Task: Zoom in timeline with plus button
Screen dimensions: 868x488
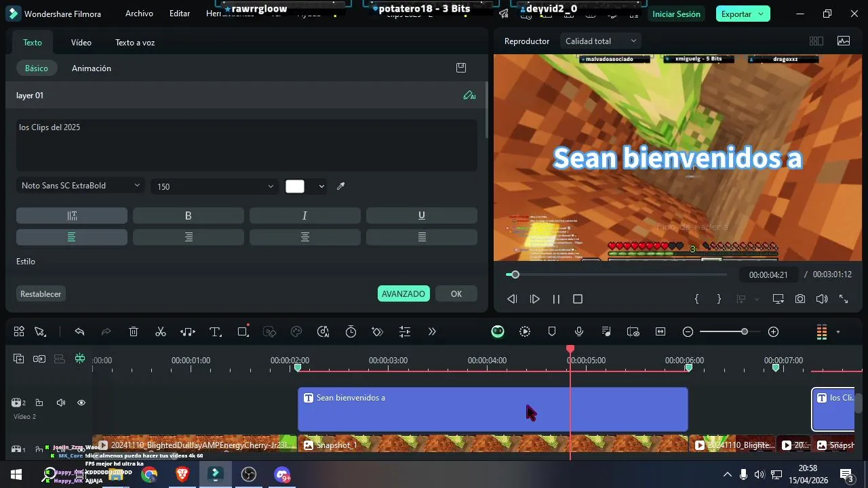Action: (x=774, y=331)
